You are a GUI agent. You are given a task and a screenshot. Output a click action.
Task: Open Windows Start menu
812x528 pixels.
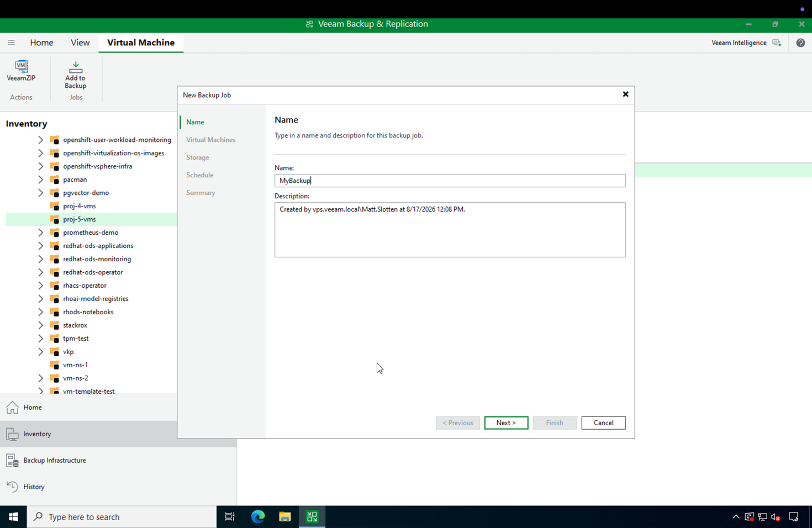tap(13, 517)
